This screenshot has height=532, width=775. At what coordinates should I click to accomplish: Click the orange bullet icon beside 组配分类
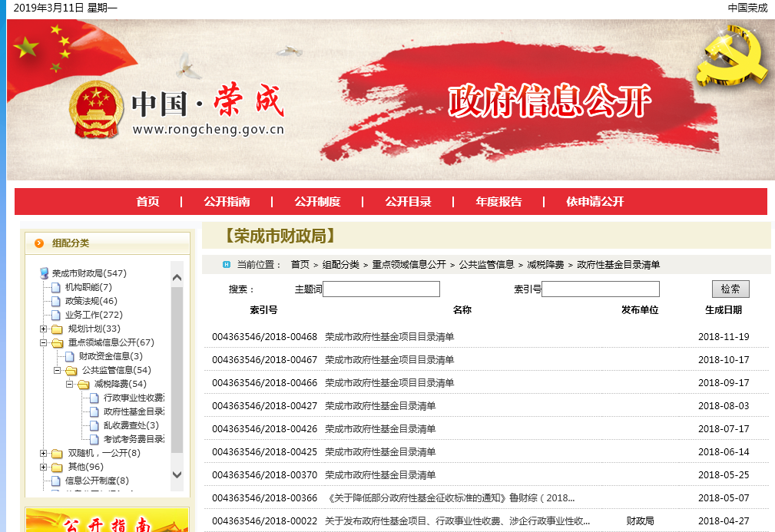[x=38, y=243]
